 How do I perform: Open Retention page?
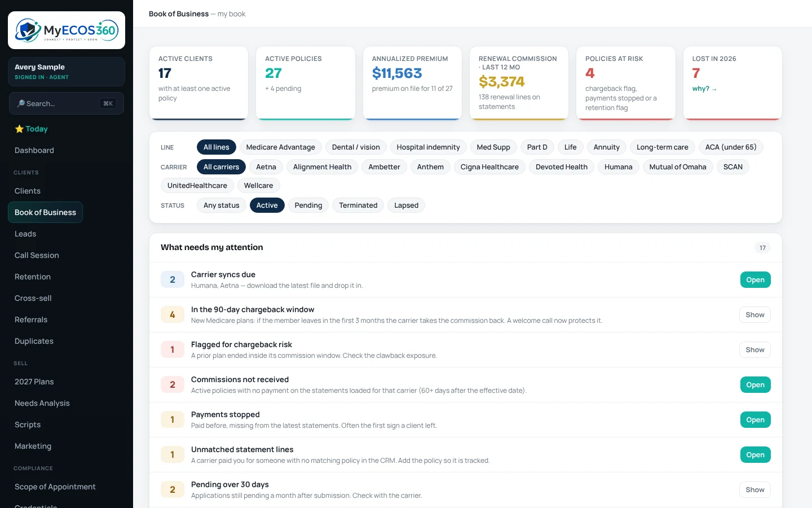[x=33, y=277]
